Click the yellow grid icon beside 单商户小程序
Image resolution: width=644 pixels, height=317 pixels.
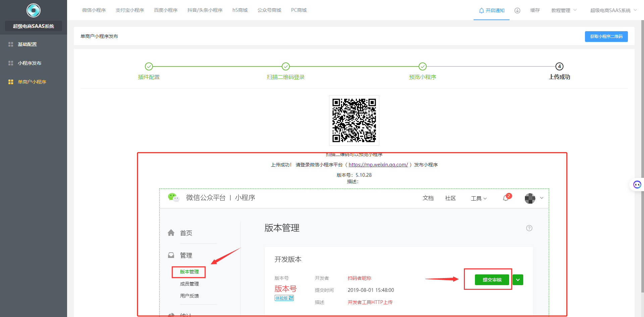pyautogui.click(x=11, y=82)
